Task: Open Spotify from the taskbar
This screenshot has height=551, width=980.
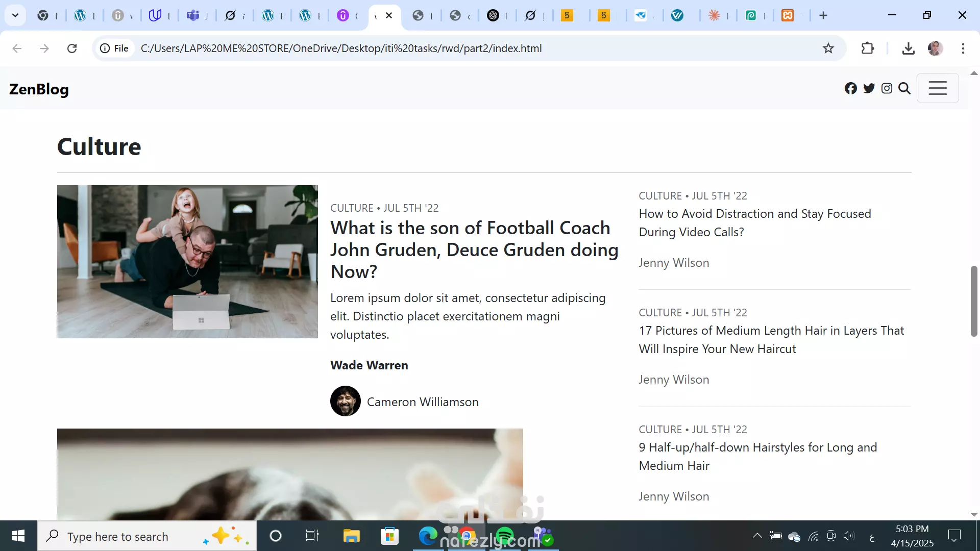Action: (x=504, y=536)
